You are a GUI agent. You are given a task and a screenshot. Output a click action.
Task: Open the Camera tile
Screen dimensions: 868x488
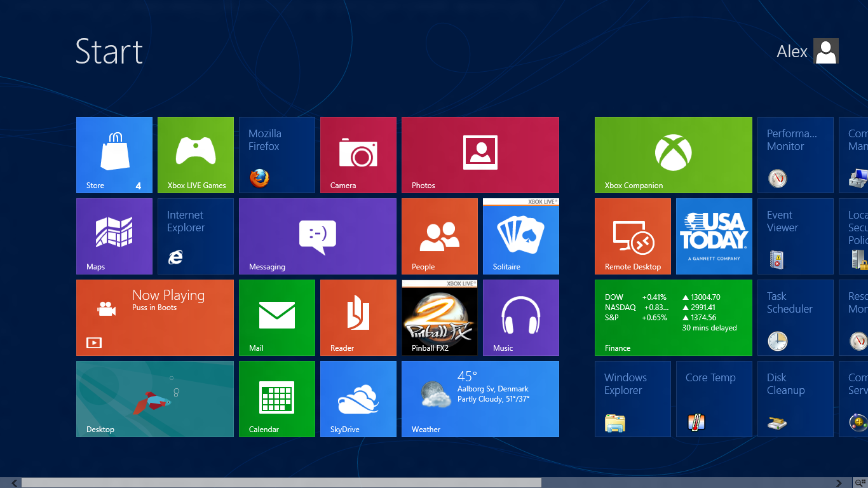click(358, 155)
